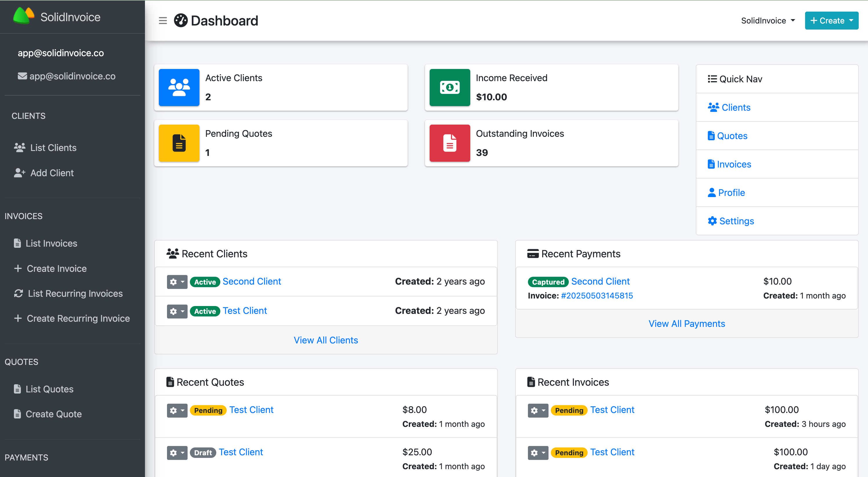Go to Invoices via Quick Nav link

[734, 164]
